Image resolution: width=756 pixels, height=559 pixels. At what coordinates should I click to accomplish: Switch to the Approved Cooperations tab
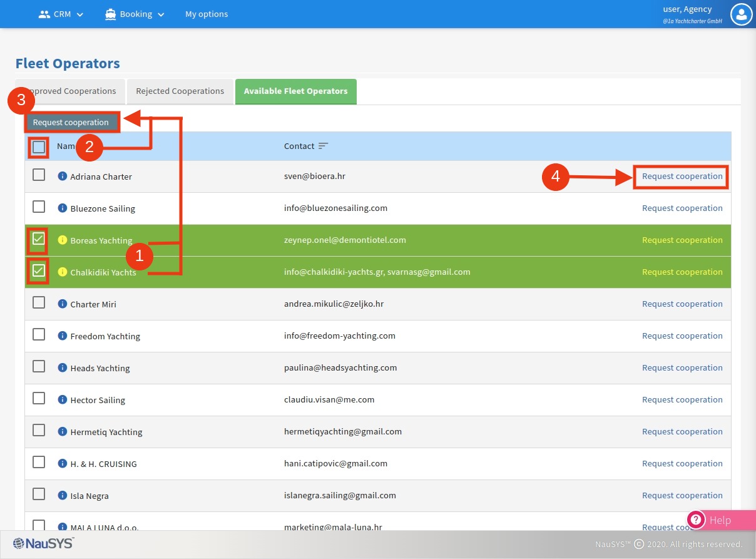[70, 91]
